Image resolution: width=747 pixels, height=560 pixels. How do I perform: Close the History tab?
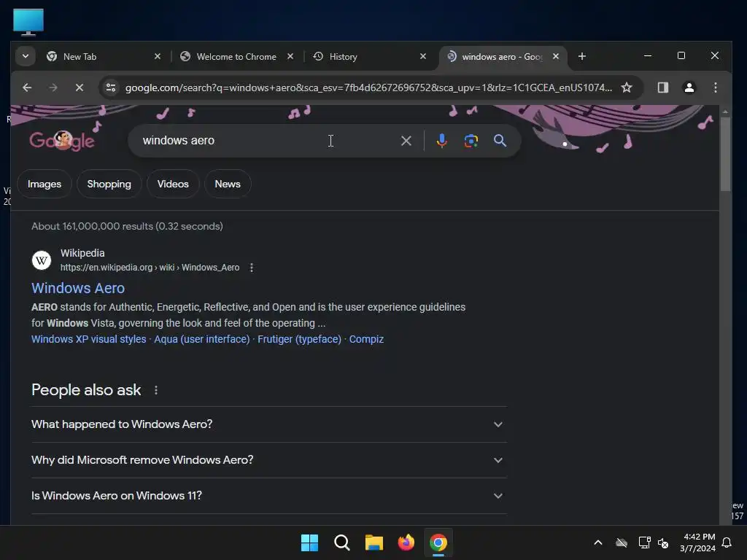click(423, 57)
